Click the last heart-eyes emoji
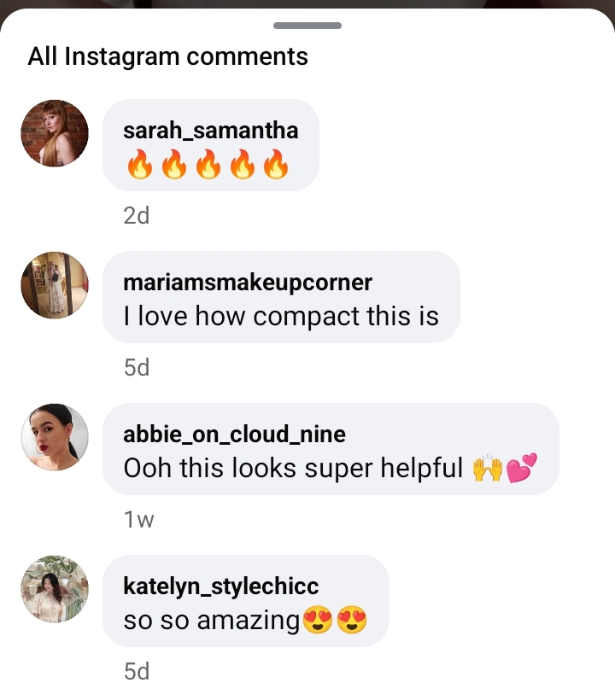Viewport: 615px width, 700px height. tap(352, 621)
